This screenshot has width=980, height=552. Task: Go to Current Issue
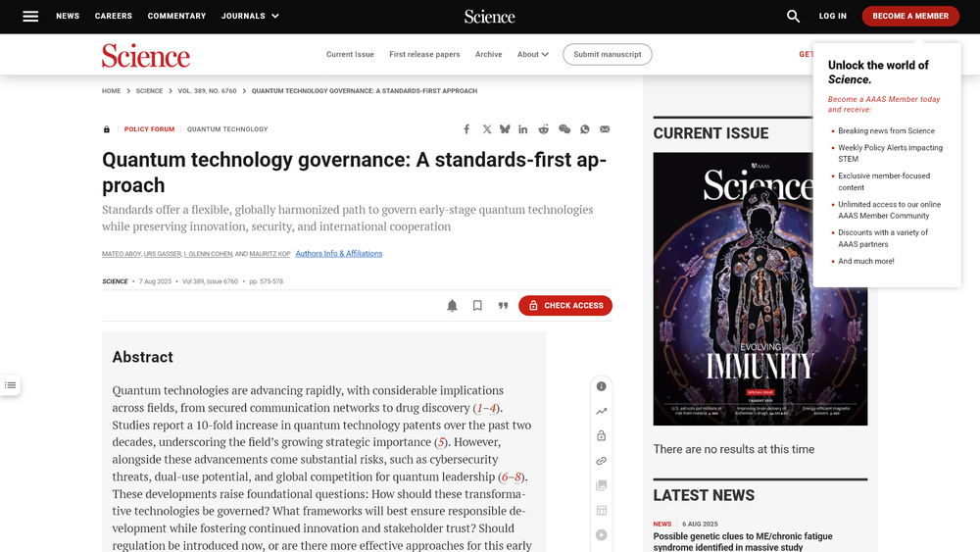350,54
